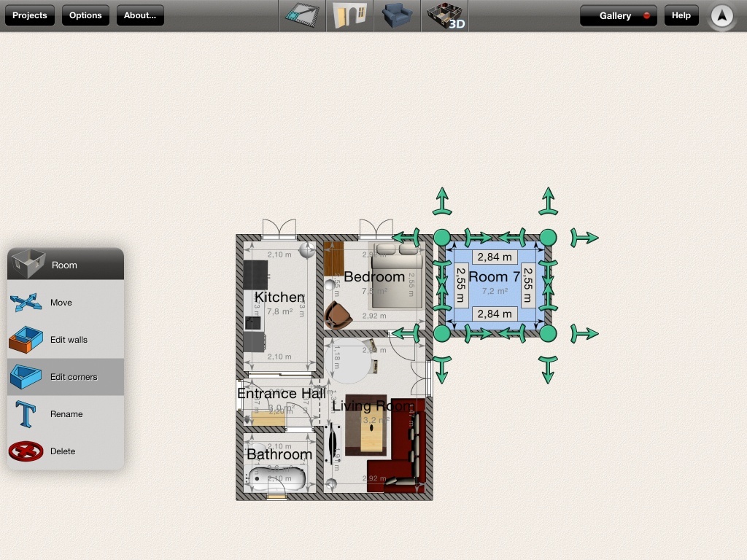The width and height of the screenshot is (747, 560).
Task: Open the Projects menu
Action: 29,15
